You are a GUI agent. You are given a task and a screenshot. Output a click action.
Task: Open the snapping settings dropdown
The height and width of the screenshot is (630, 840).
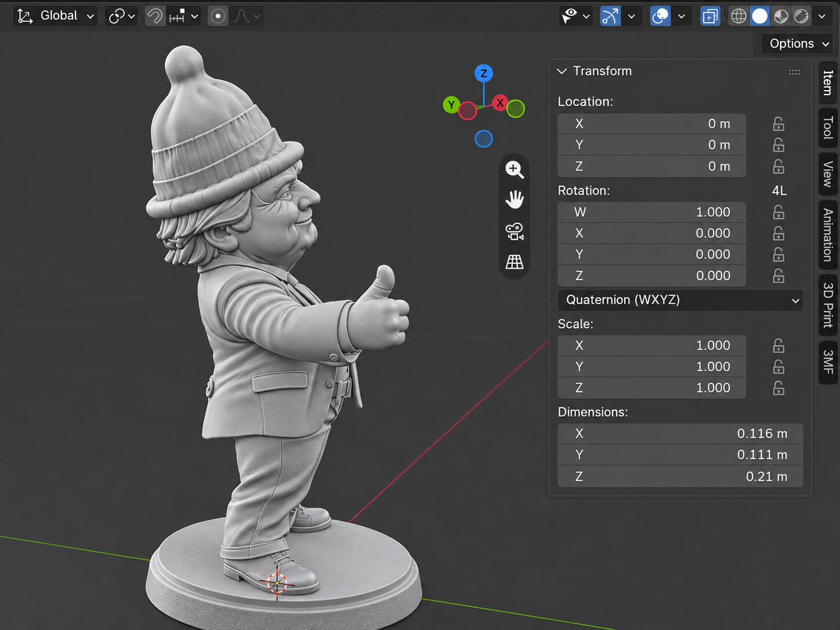tap(184, 16)
